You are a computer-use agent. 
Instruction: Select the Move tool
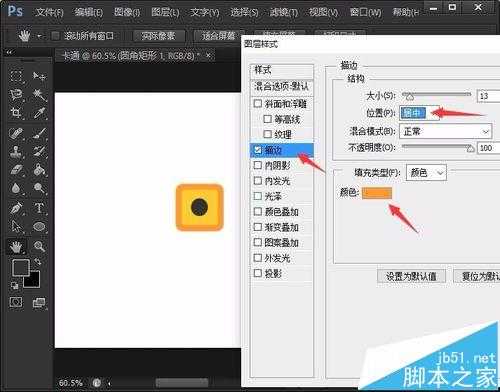(39, 76)
